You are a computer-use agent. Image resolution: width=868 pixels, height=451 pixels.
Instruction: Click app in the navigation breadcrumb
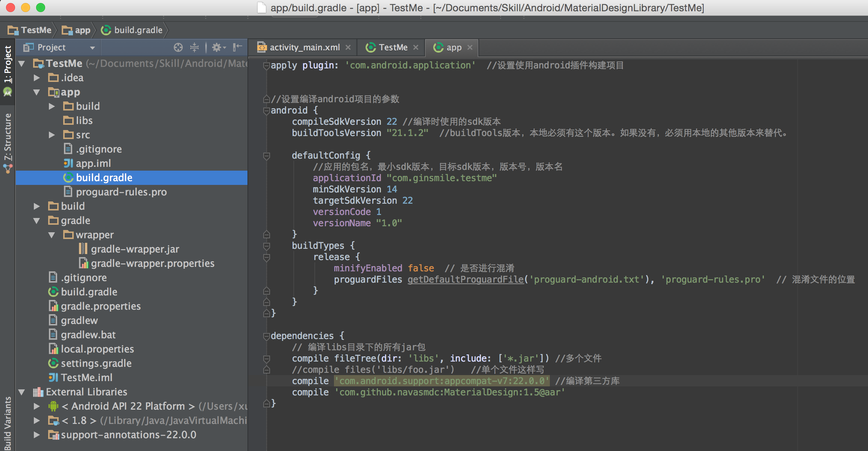point(76,30)
